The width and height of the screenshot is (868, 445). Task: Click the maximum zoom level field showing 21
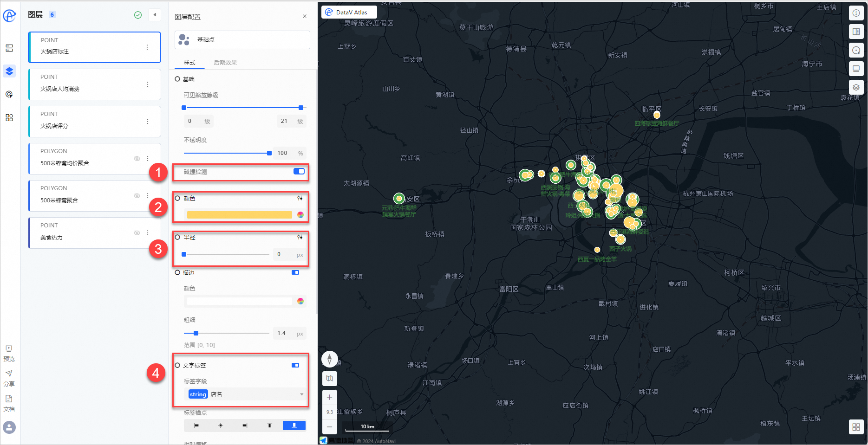(291, 122)
